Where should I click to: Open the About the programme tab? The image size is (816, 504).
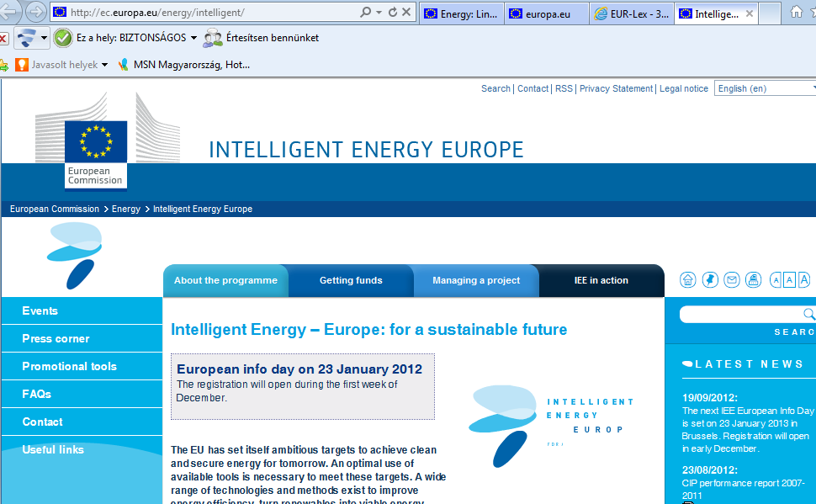pyautogui.click(x=225, y=281)
